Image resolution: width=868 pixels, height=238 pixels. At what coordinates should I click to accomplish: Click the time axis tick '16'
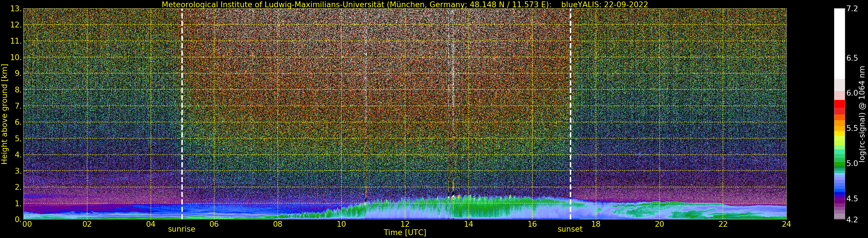[x=532, y=224]
